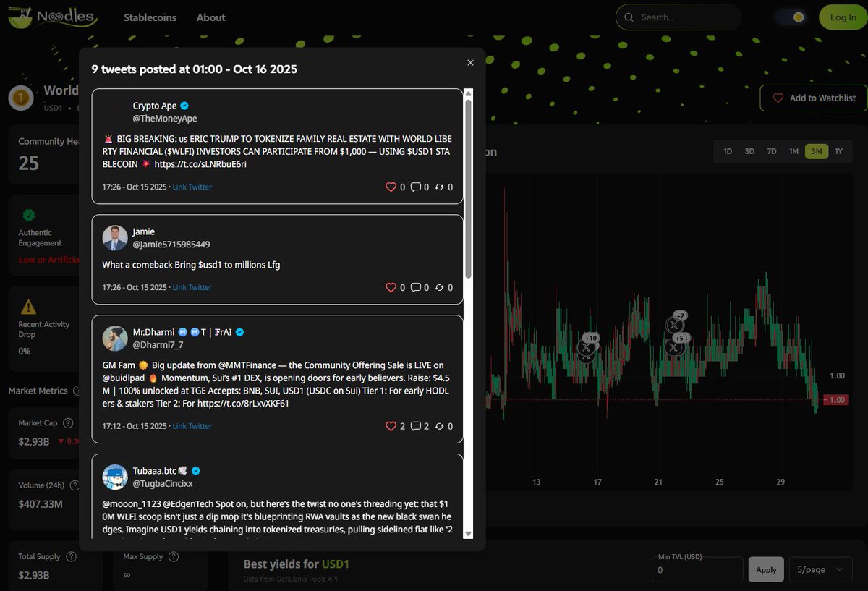Show Max Supply info tooltip icon

pyautogui.click(x=173, y=557)
